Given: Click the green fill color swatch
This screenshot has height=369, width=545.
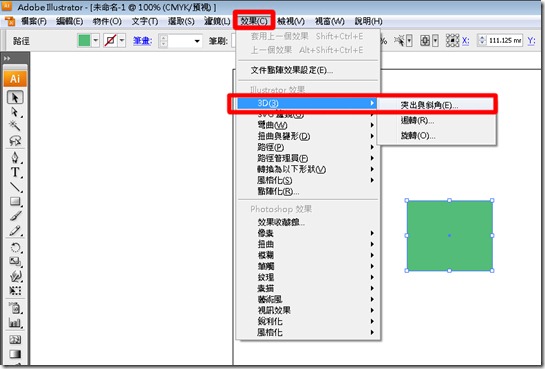Looking at the screenshot, I should (84, 40).
